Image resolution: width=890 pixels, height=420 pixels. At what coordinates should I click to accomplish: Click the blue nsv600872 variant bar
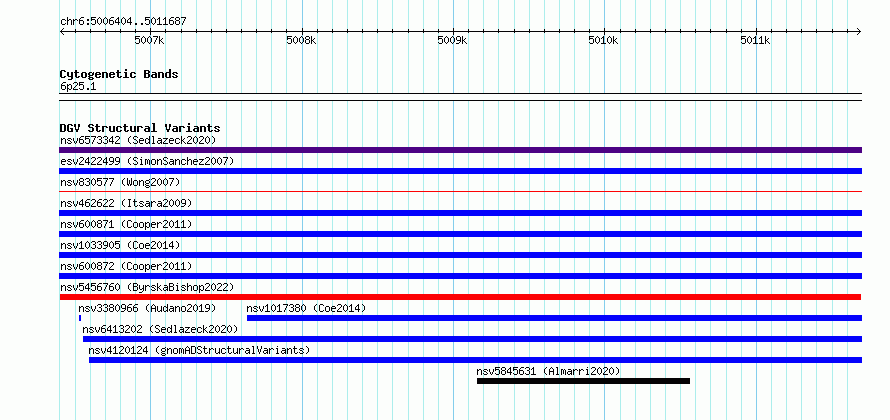pos(460,276)
